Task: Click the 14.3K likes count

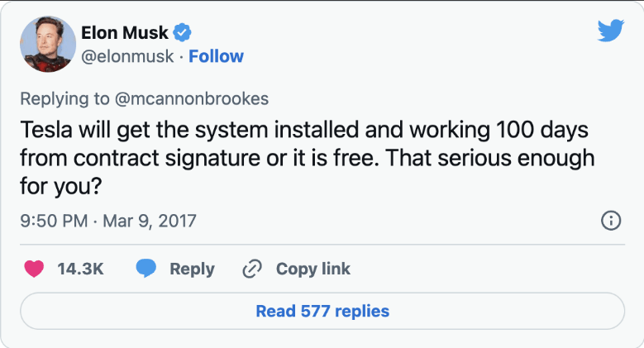Action: pos(80,269)
